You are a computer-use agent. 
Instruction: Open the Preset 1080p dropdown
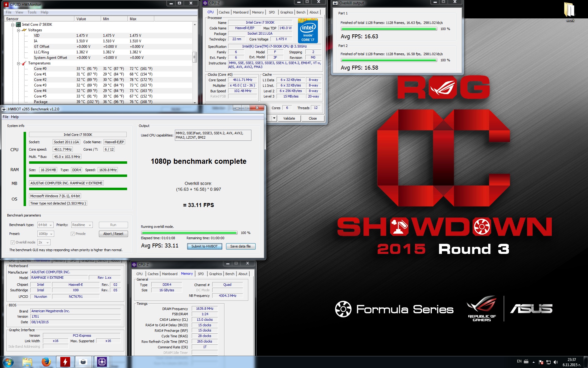tap(46, 234)
